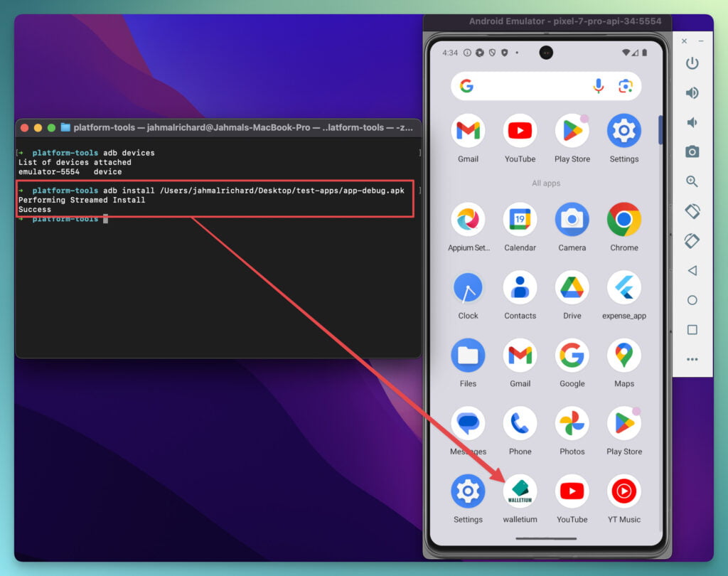Rotate the emulator right
Viewport: 728px width, 576px height.
pos(692,241)
